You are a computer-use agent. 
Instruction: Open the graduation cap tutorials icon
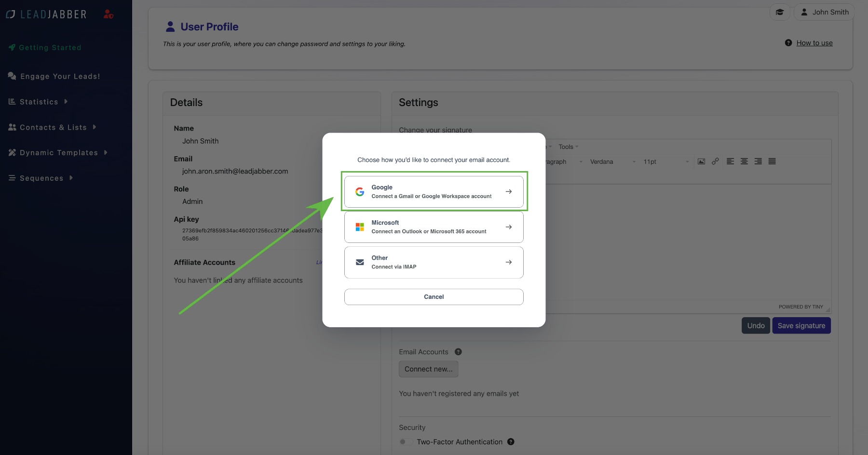coord(780,12)
